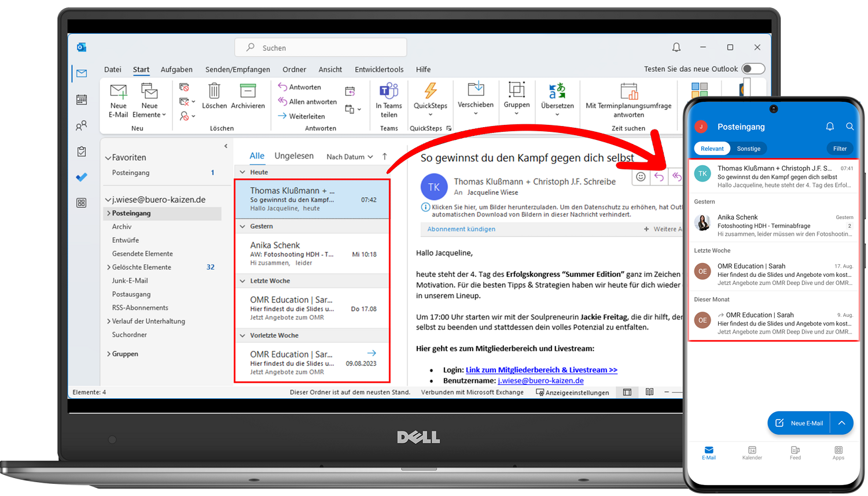Click the Neue E-Mail ribbon button
Screen dimensions: 868x496
click(x=119, y=101)
